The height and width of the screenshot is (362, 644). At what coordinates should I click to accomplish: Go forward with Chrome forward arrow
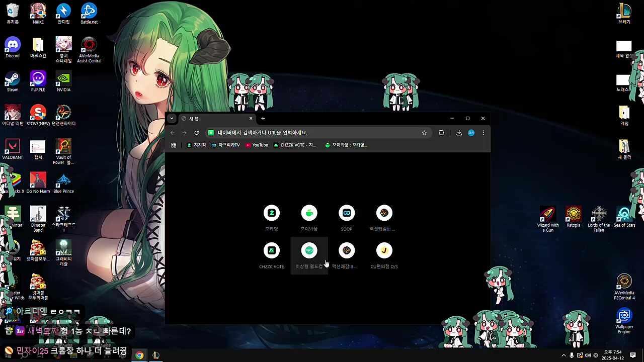(185, 133)
